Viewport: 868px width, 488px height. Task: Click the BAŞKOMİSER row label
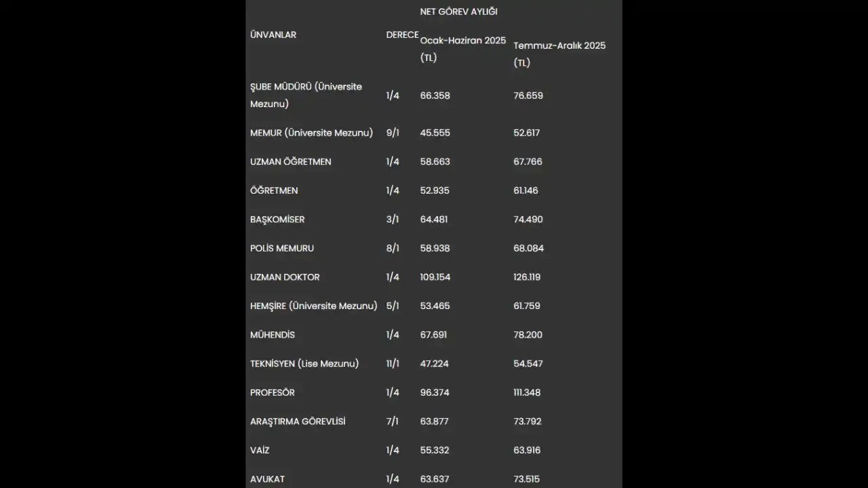[277, 220]
